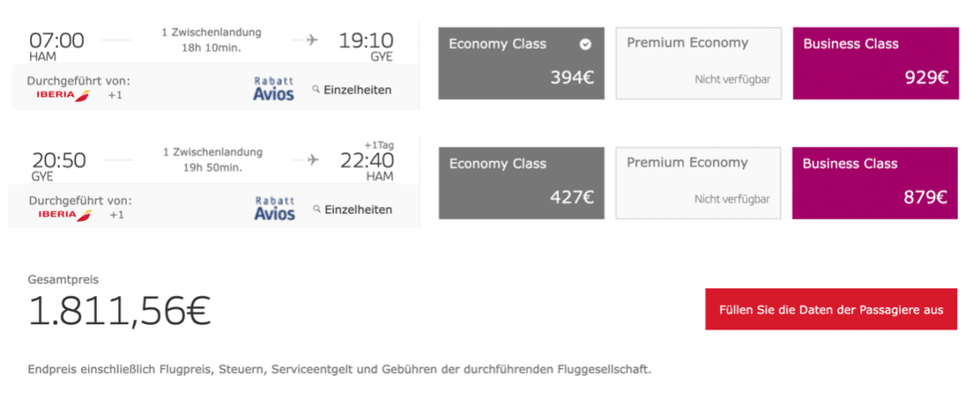The image size is (980, 413).
Task: Click the +1 operator indicator on the outbound flight
Action: click(x=116, y=95)
